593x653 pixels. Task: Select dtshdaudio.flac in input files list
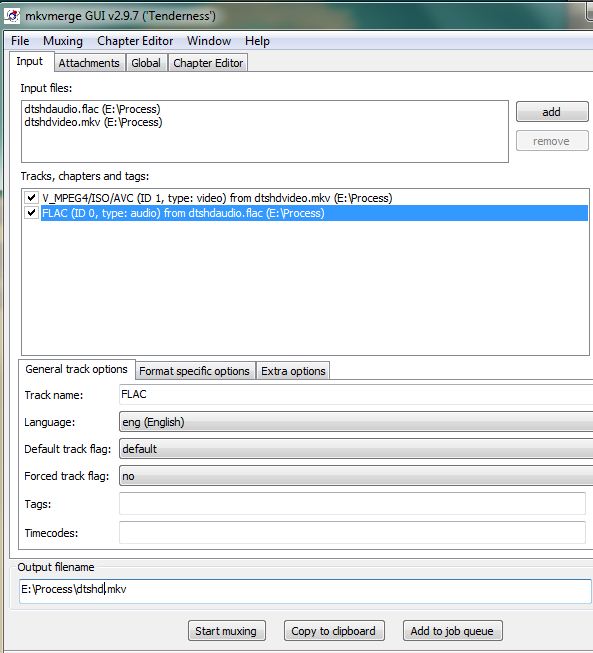[x=92, y=109]
